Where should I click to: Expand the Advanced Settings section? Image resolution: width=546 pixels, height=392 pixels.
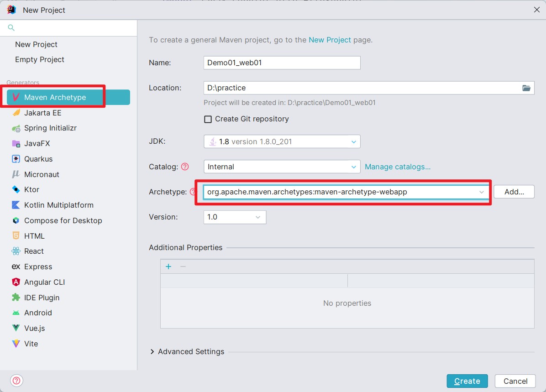pos(152,352)
